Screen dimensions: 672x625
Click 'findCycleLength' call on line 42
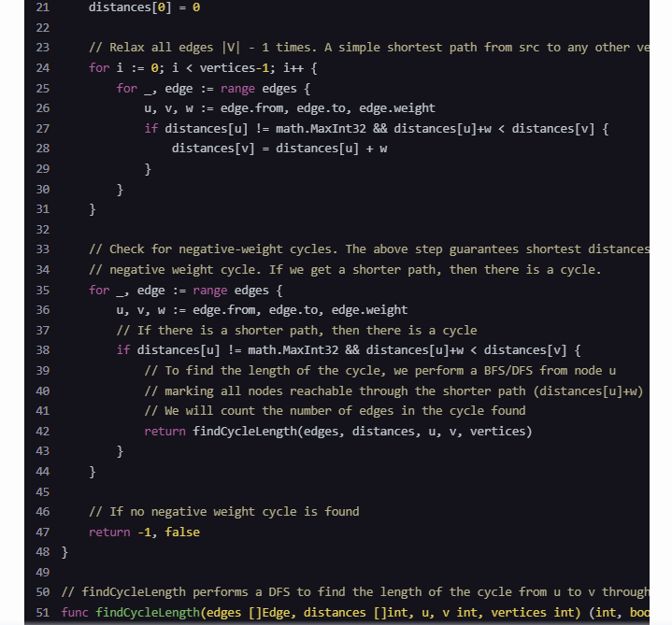pos(245,431)
